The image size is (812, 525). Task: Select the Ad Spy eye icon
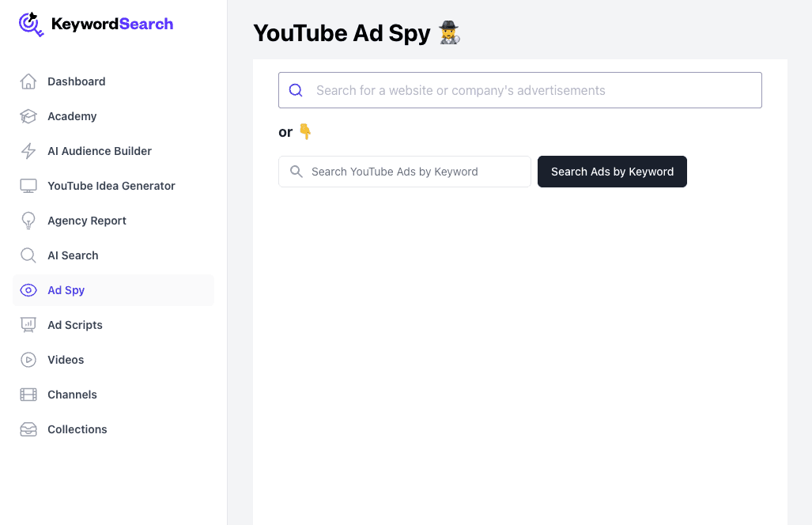(28, 290)
